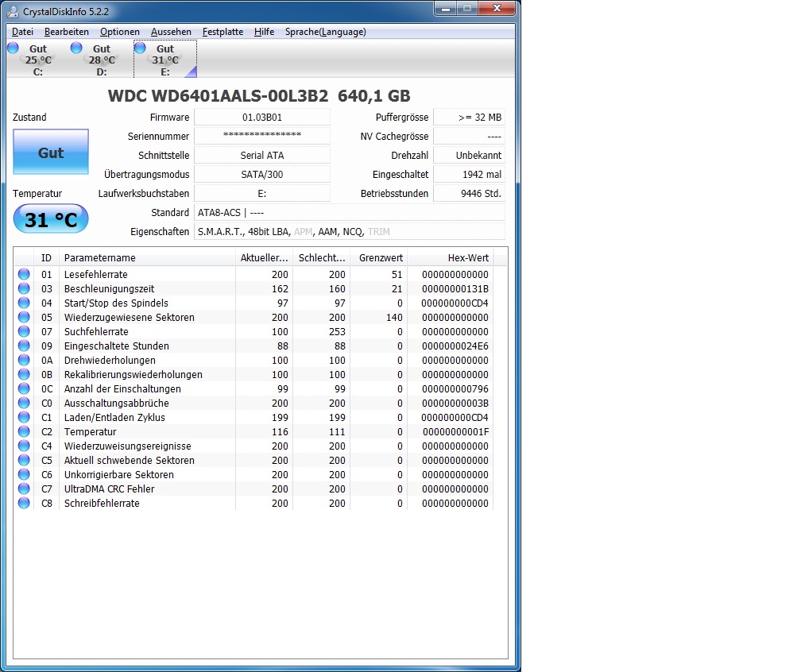The height and width of the screenshot is (672, 801).
Task: Click the Laufwerksbuchstaben field E:
Action: pyautogui.click(x=262, y=194)
